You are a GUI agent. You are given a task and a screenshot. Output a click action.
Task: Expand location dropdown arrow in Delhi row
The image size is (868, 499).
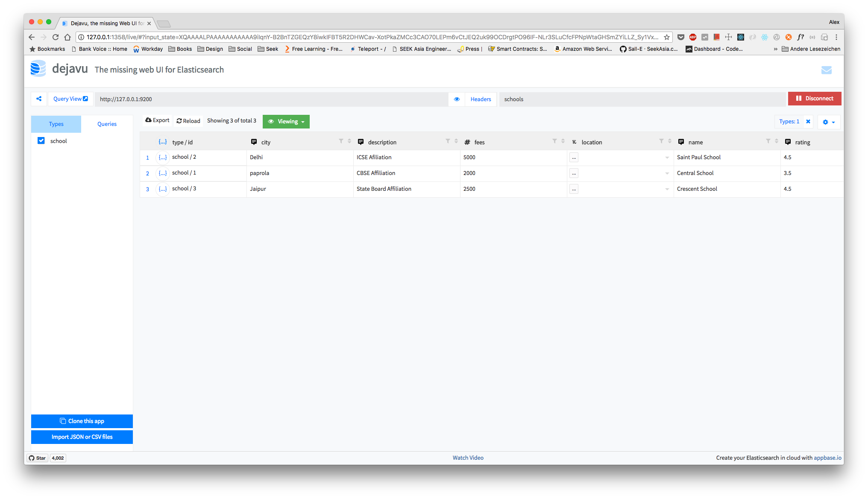tap(667, 158)
